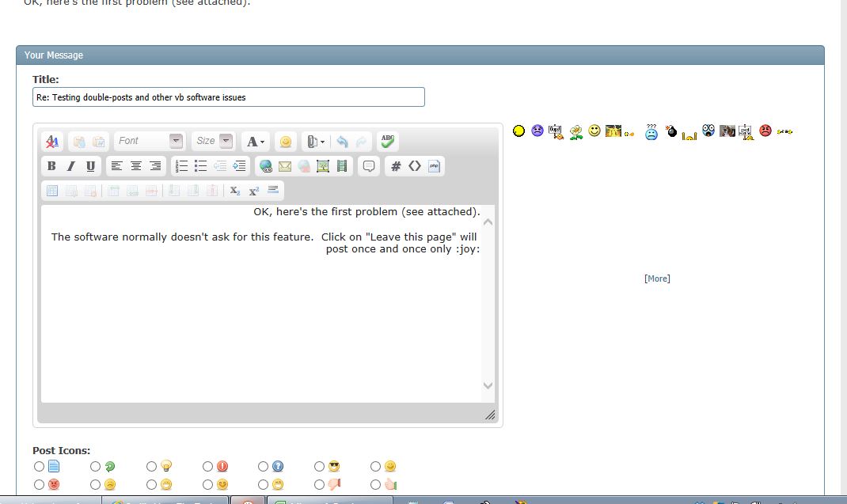Expand the attachments paperclip dropdown
Image resolution: width=847 pixels, height=504 pixels.
click(316, 142)
